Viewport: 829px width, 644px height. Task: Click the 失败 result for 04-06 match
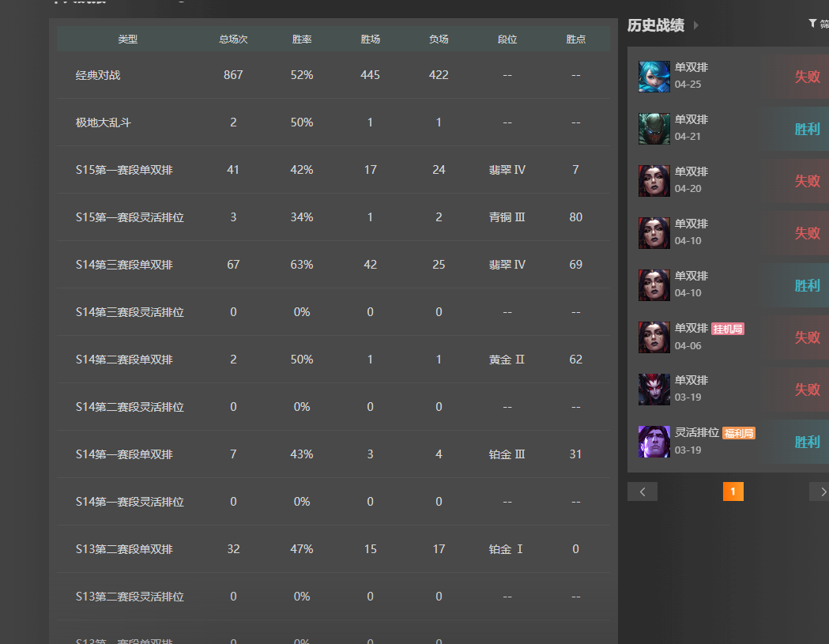(x=808, y=337)
